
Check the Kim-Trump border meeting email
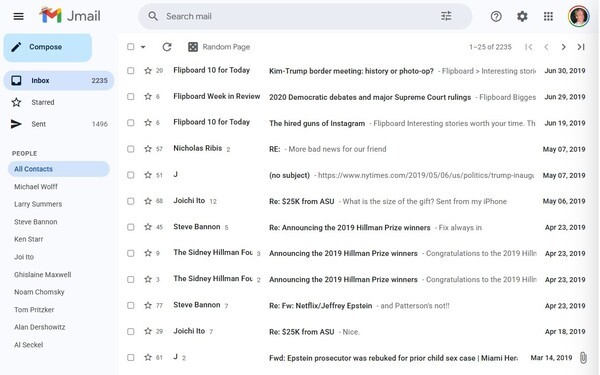pyautogui.click(x=130, y=70)
